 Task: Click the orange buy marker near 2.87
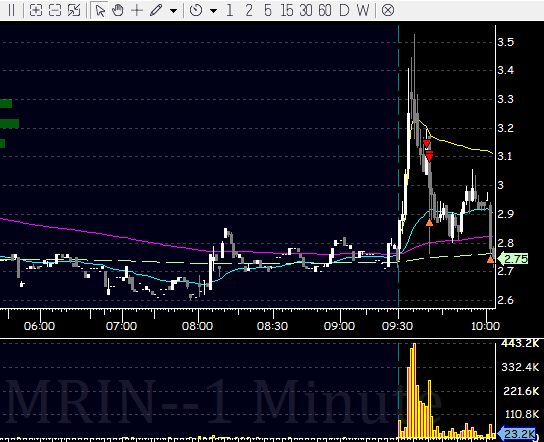pyautogui.click(x=429, y=222)
